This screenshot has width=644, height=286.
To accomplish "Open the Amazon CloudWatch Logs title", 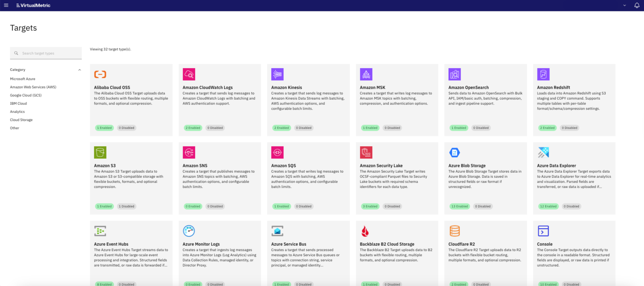I will tap(208, 87).
